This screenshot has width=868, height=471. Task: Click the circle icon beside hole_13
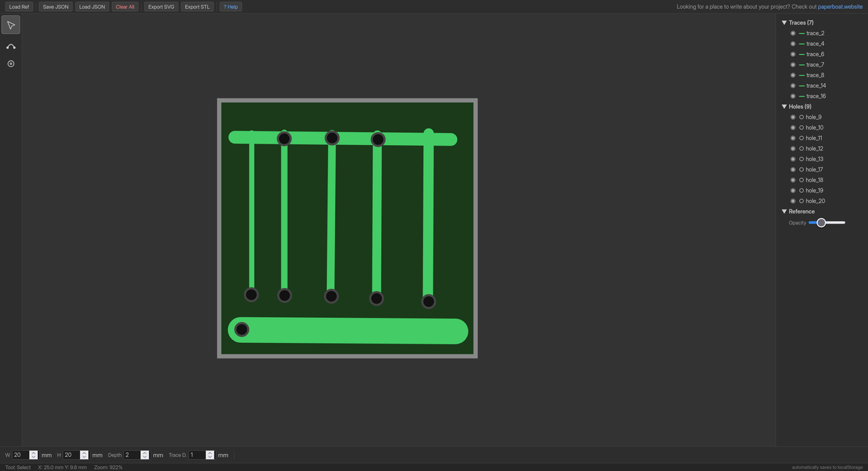802,159
